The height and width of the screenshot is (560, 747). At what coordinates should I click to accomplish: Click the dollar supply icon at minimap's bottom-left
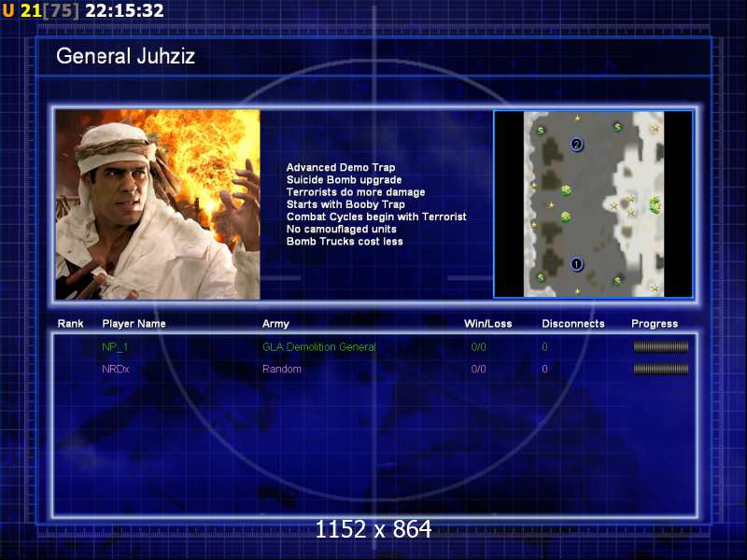(541, 277)
